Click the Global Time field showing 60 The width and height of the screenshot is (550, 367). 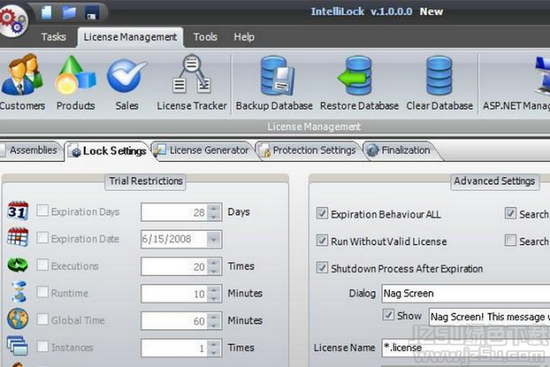pos(175,321)
